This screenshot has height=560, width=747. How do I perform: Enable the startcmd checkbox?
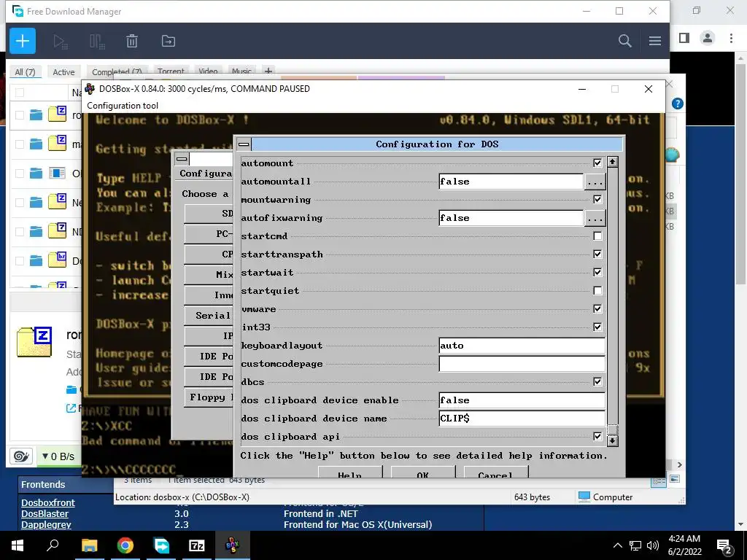tap(597, 236)
